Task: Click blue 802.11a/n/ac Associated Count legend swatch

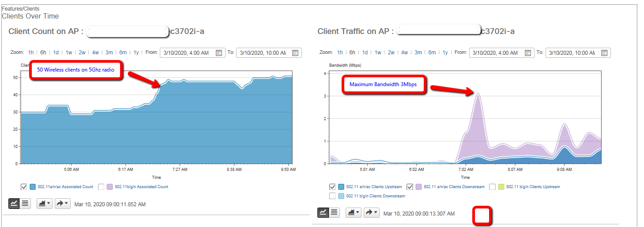Action: [33, 187]
